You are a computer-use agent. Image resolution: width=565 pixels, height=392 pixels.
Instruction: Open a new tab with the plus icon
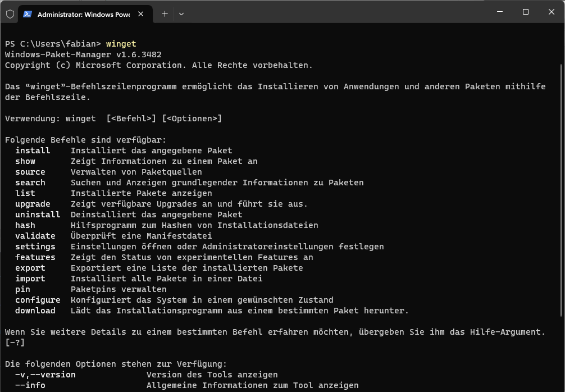(165, 13)
